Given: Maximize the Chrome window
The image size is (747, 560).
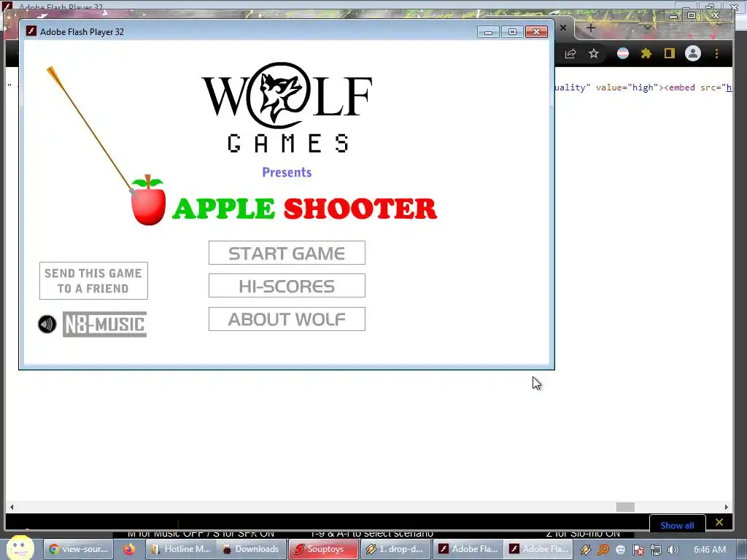Looking at the screenshot, I should click(692, 16).
